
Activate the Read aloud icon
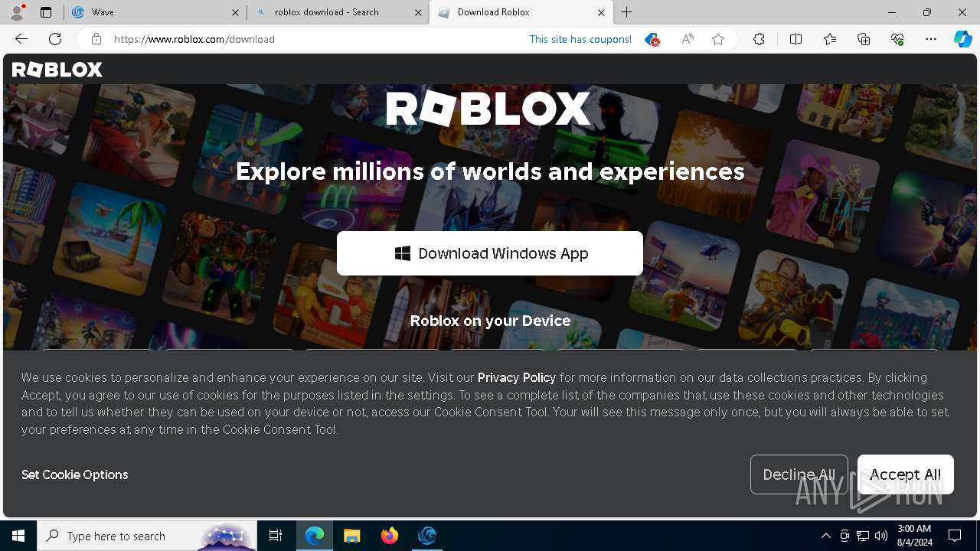pos(688,39)
